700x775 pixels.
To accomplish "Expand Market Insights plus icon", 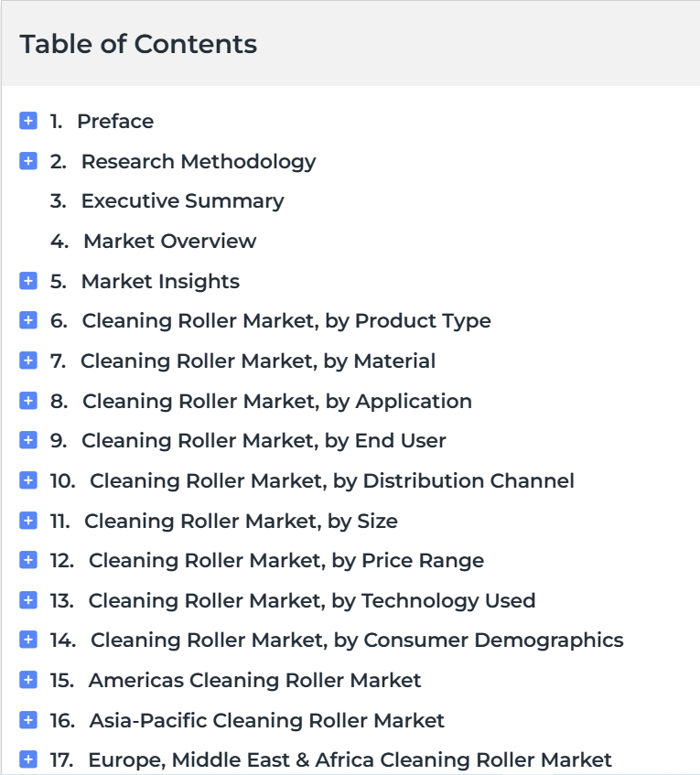I will click(x=28, y=281).
